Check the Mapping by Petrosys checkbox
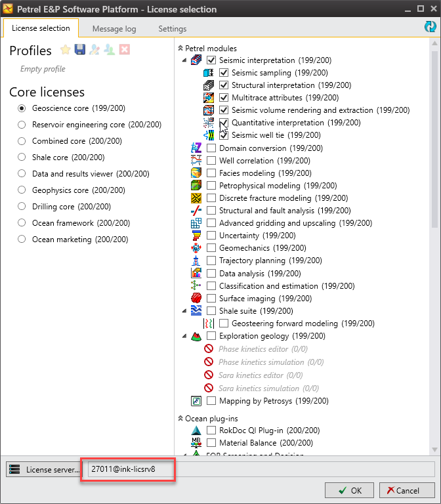The image size is (441, 504). [x=211, y=401]
